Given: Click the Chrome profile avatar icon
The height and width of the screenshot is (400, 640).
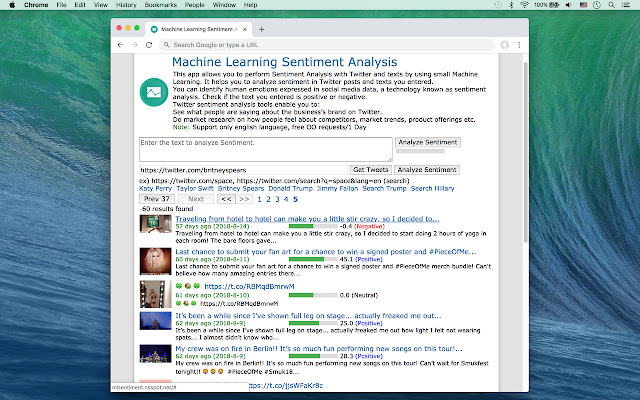Looking at the screenshot, I should tap(505, 45).
